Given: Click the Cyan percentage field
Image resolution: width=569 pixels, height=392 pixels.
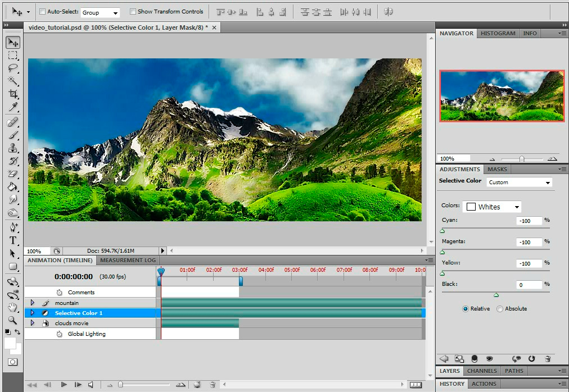Looking at the screenshot, I should pyautogui.click(x=529, y=221).
